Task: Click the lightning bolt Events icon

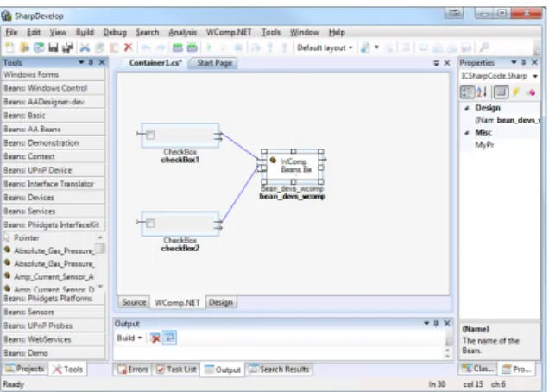Action: coord(516,92)
